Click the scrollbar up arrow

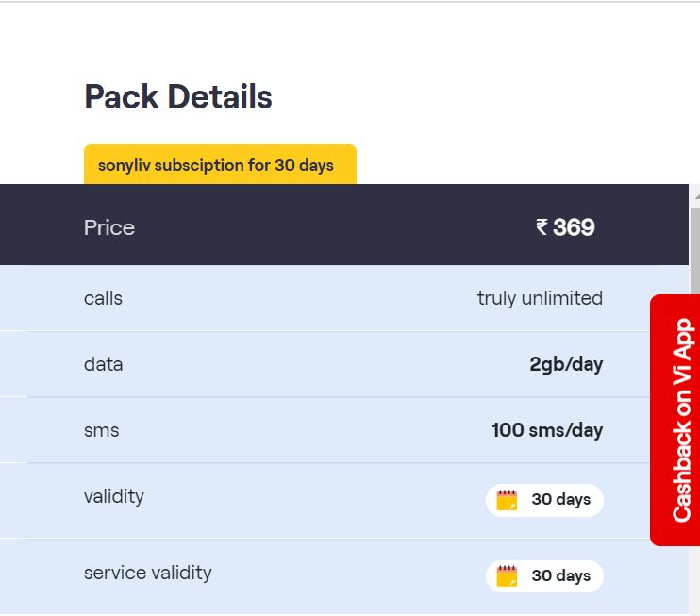[695, 195]
